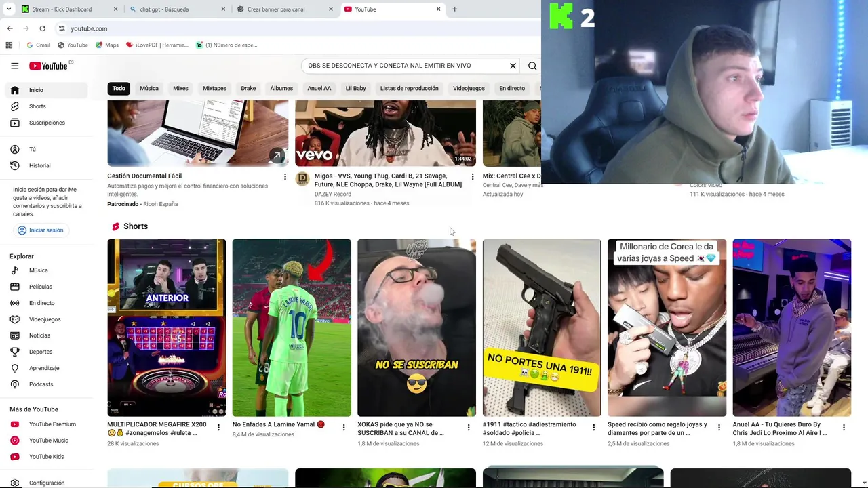The height and width of the screenshot is (488, 868).
Task: Clear the search box with X icon
Action: point(513,66)
